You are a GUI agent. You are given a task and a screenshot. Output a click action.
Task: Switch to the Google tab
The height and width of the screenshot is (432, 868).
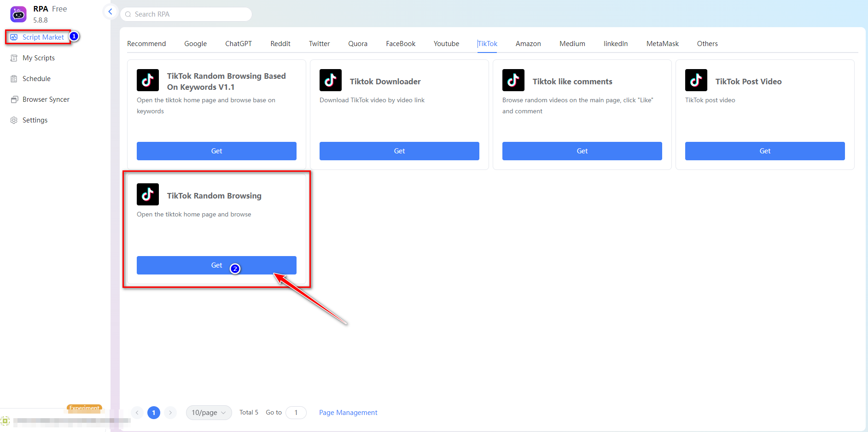click(196, 44)
